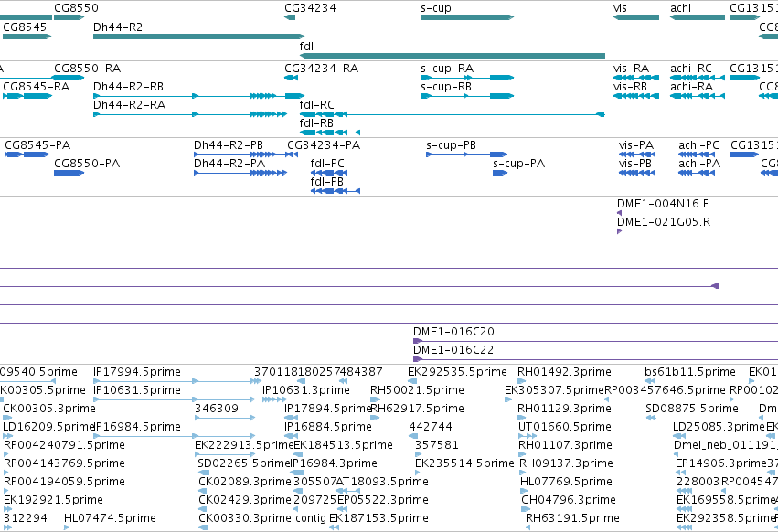Screen dimensions: 778x532
Task: Select the DME1-016C22 clone label
Action: point(454,350)
